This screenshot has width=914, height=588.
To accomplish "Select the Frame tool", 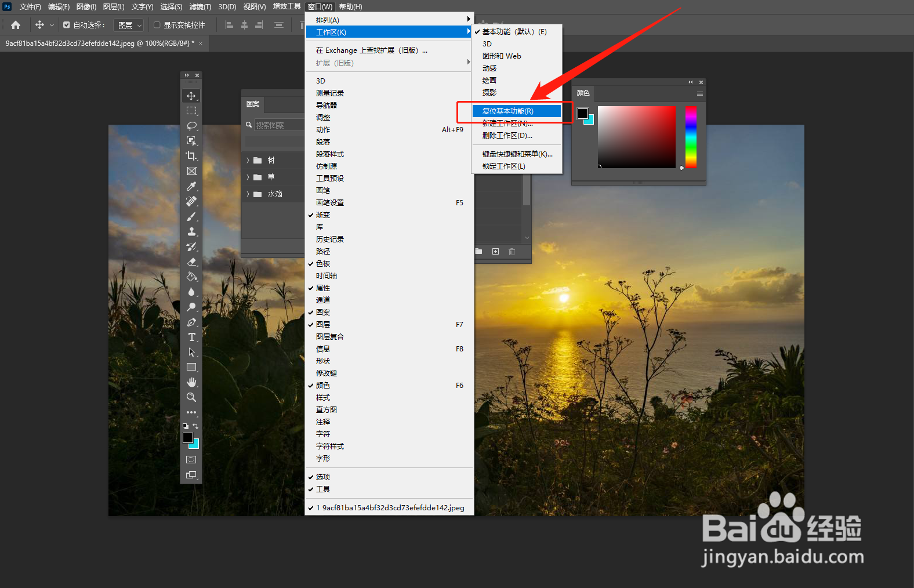I will [191, 171].
